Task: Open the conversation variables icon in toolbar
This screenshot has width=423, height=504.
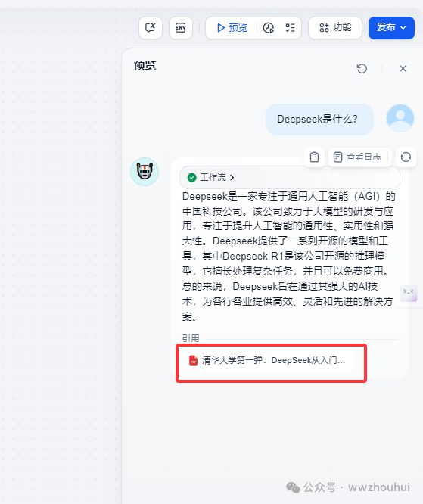Action: (151, 28)
